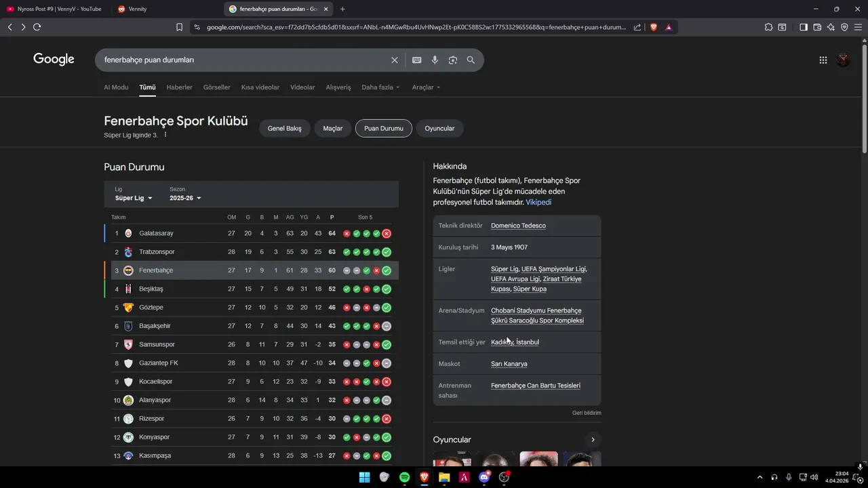Switch to the AI Modu tab
The width and height of the screenshot is (868, 488).
tap(116, 87)
